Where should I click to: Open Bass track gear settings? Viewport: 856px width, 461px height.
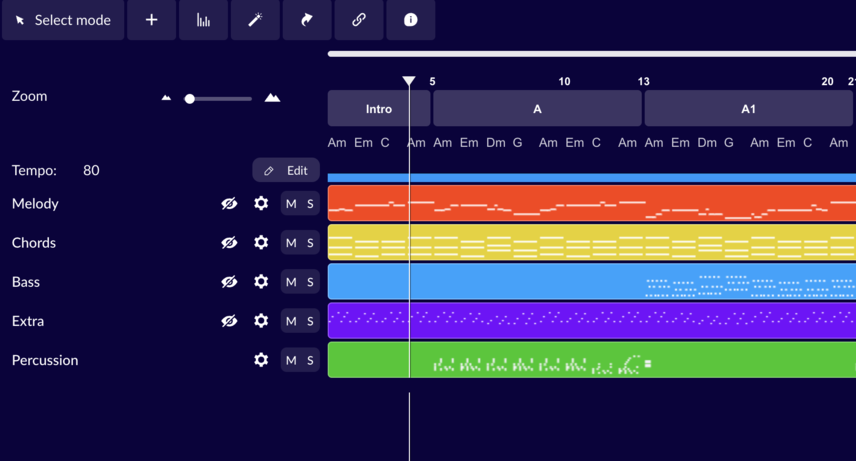point(261,282)
